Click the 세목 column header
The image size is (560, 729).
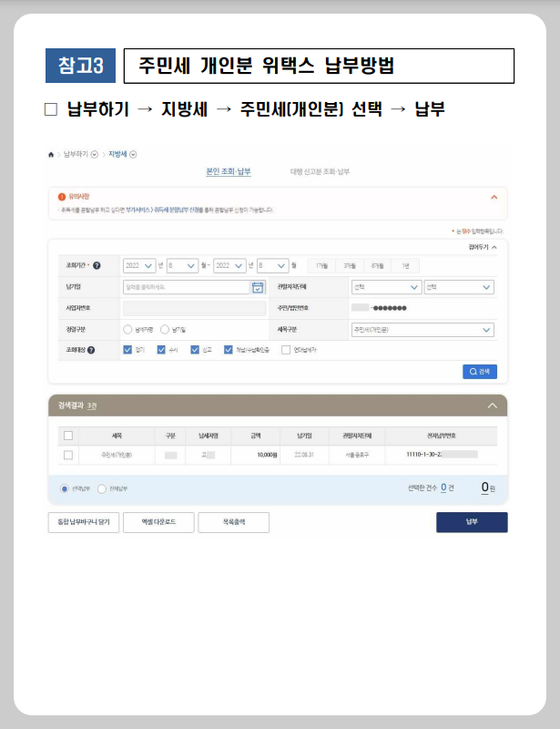117,436
